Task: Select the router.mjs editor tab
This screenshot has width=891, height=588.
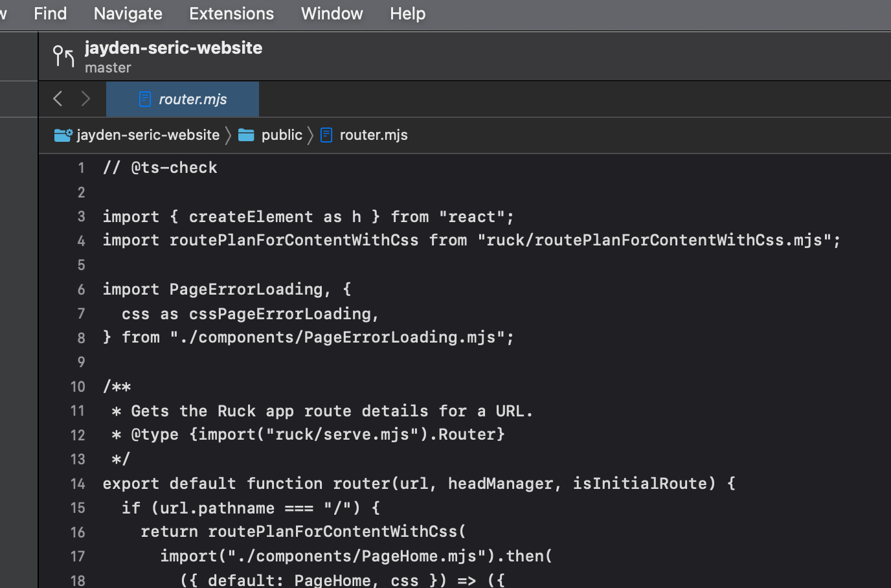Action: pos(192,99)
